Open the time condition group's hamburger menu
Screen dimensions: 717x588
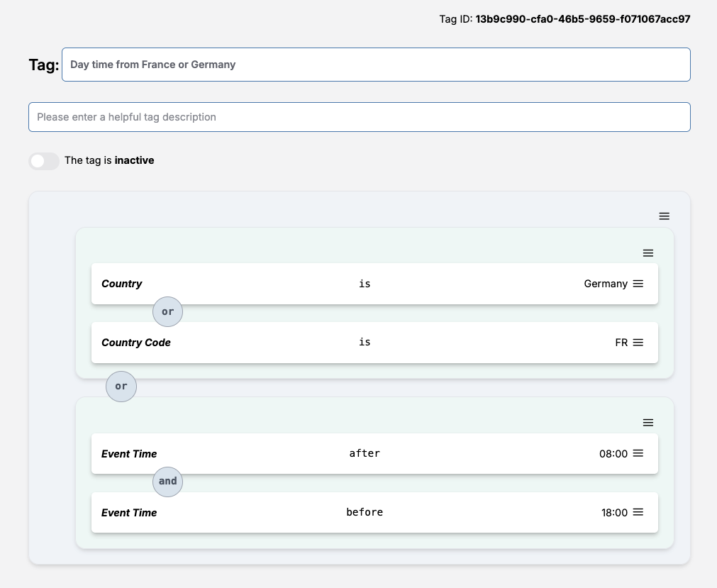tap(647, 422)
